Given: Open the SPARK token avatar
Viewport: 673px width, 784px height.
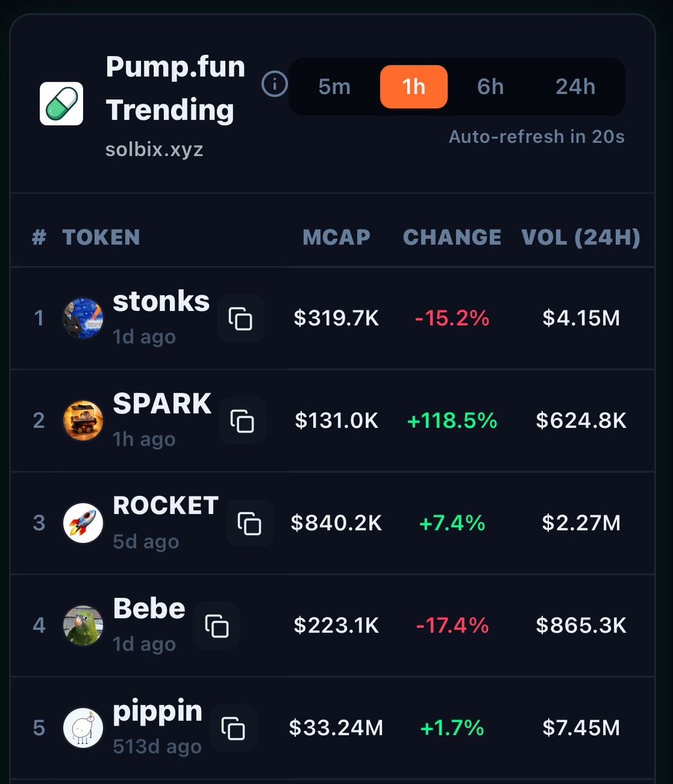Looking at the screenshot, I should click(83, 421).
